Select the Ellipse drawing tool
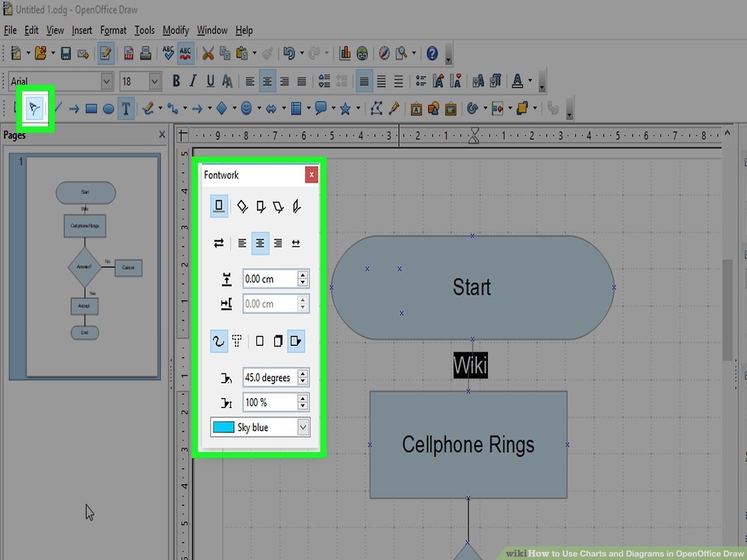The width and height of the screenshot is (747, 560). pos(108,109)
